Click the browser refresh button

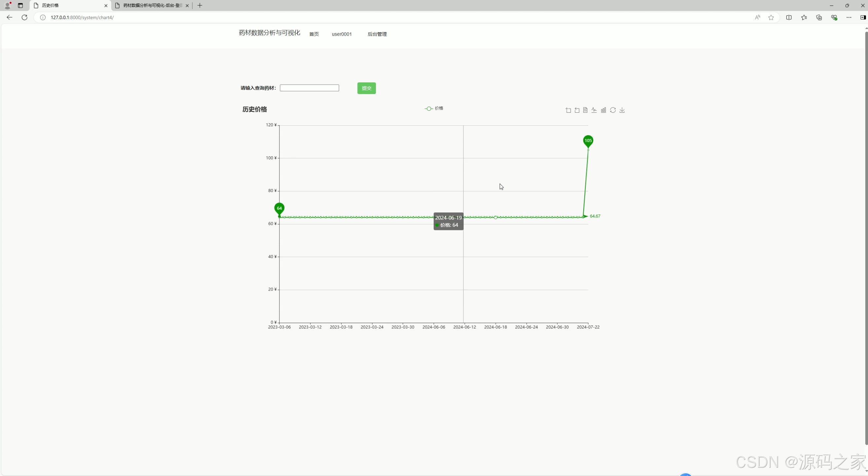[24, 17]
